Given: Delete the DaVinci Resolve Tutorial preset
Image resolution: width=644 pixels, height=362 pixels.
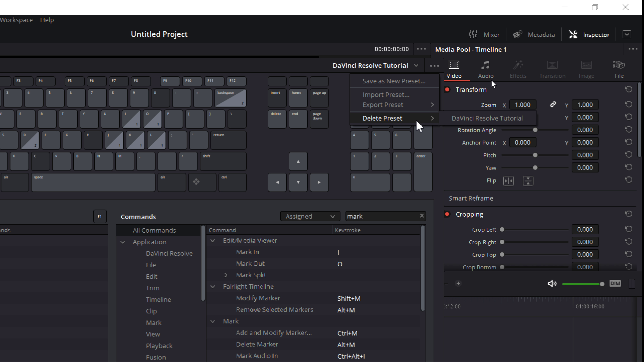Looking at the screenshot, I should coord(487,118).
